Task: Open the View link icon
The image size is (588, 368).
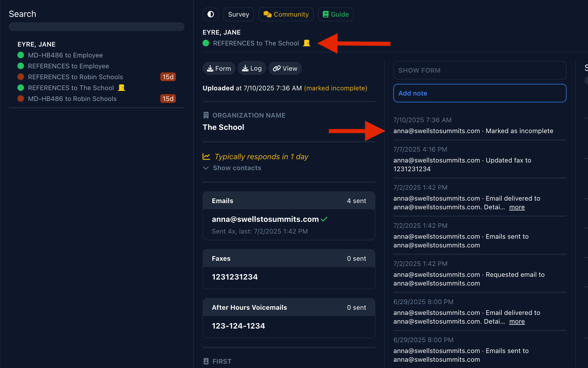Action: click(x=285, y=68)
